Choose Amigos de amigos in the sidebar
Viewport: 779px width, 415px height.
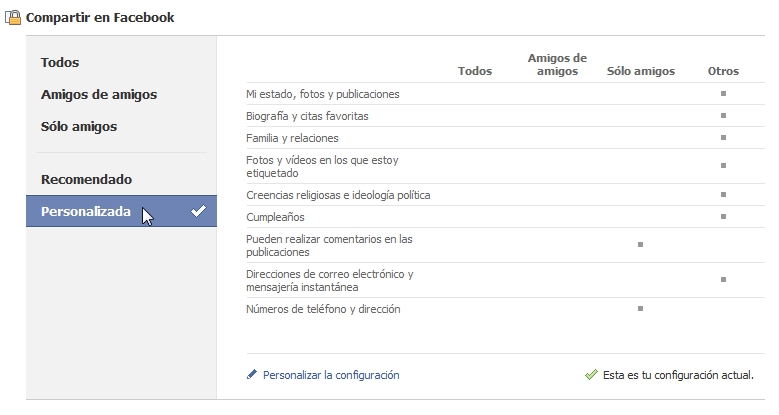[x=99, y=94]
